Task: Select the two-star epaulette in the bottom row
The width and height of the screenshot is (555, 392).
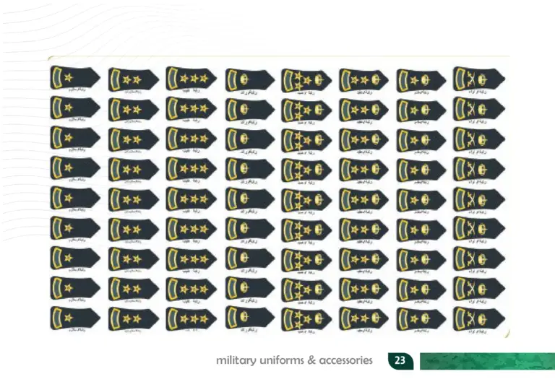Action: [x=133, y=318]
